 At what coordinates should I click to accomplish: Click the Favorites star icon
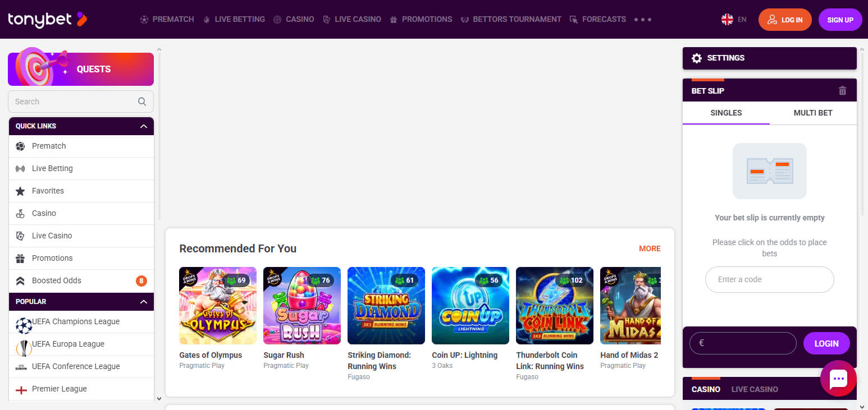point(20,191)
